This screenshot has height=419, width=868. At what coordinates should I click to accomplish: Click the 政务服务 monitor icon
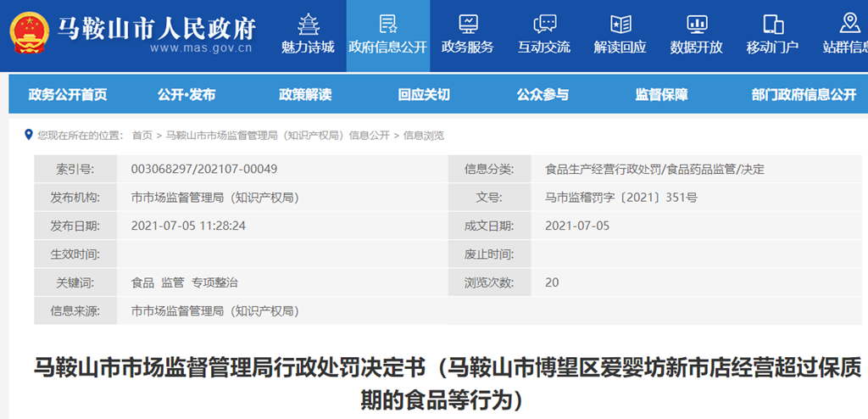[467, 23]
